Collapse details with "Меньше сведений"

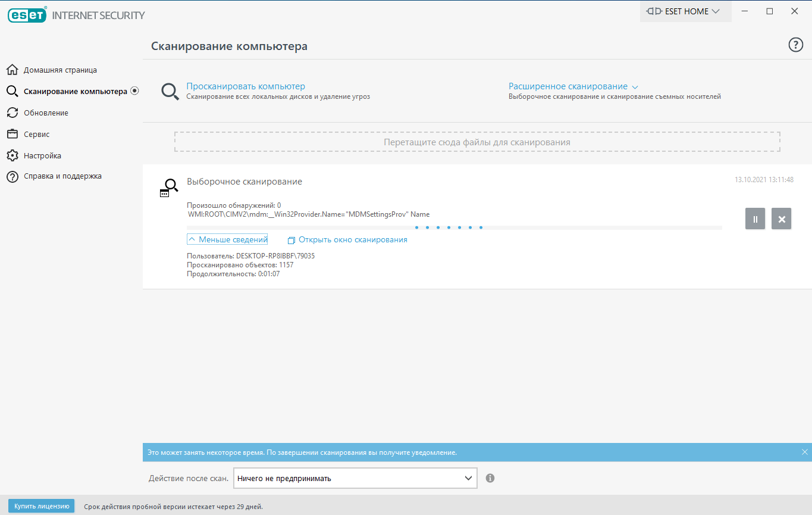tap(227, 240)
